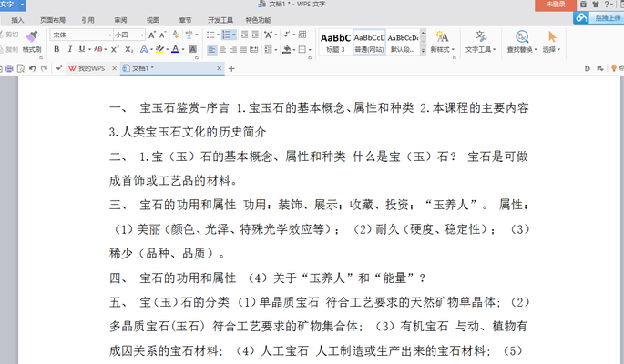Click the Find and Replace (查找替换) icon
The image size is (624, 364).
(522, 36)
